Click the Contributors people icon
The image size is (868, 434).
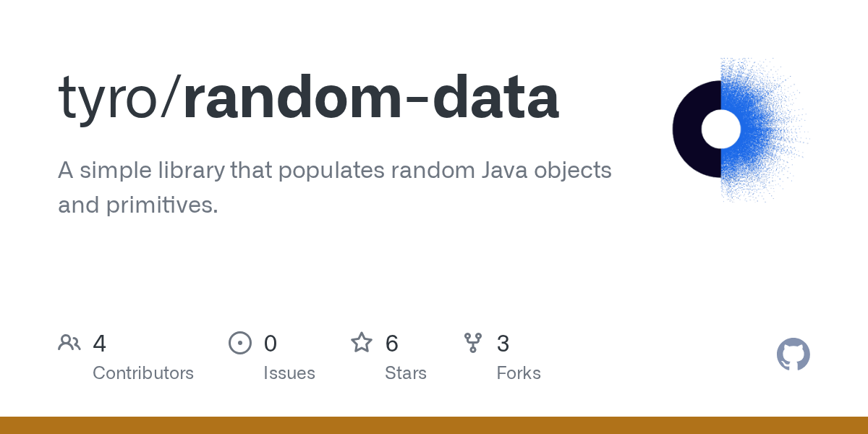69,343
